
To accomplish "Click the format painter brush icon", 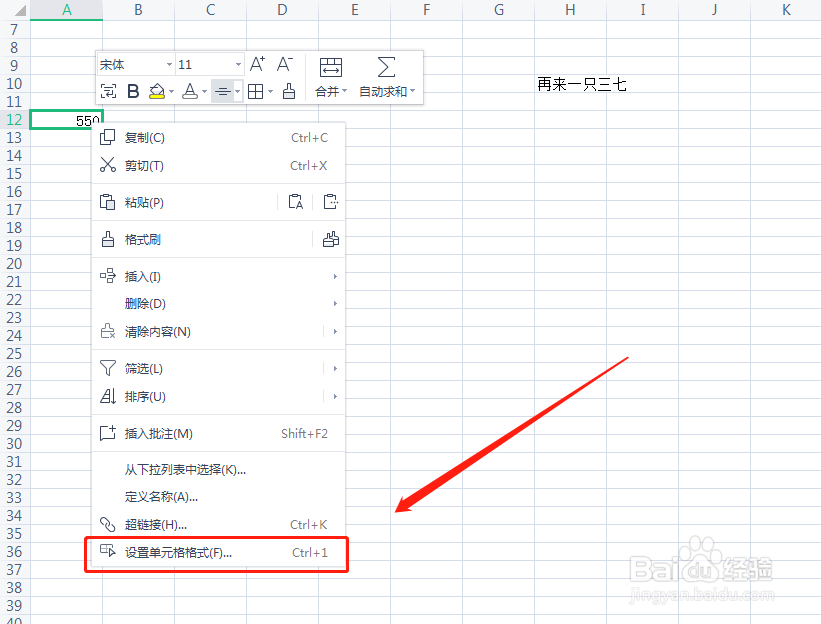I will 288,91.
